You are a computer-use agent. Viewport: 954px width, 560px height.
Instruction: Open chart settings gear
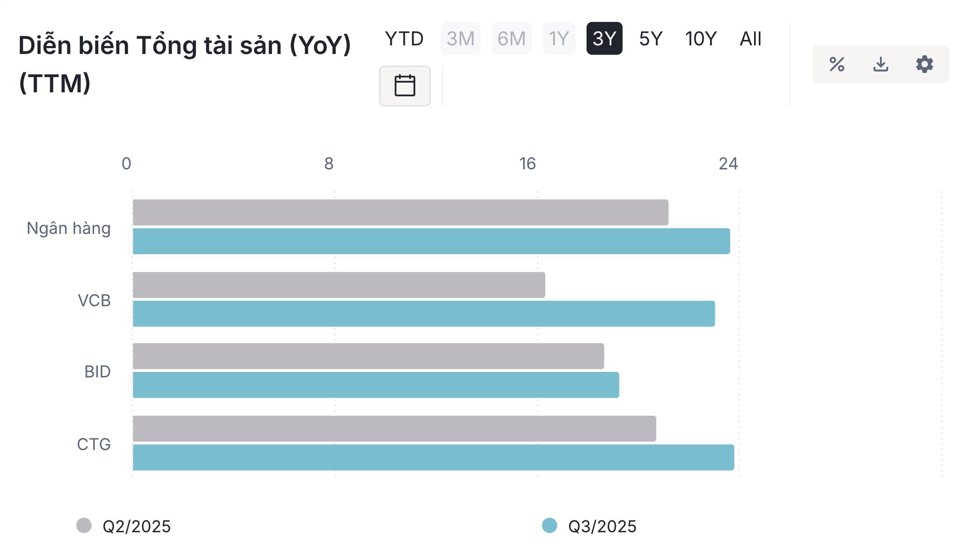click(x=924, y=64)
